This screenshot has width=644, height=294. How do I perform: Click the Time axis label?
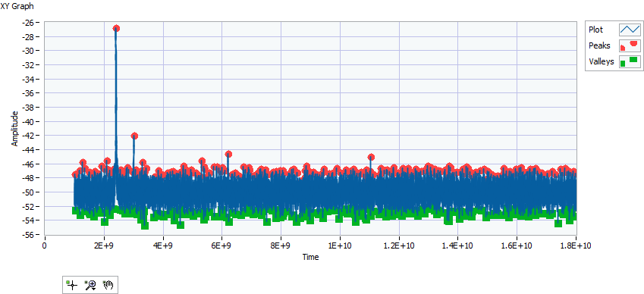(x=310, y=257)
